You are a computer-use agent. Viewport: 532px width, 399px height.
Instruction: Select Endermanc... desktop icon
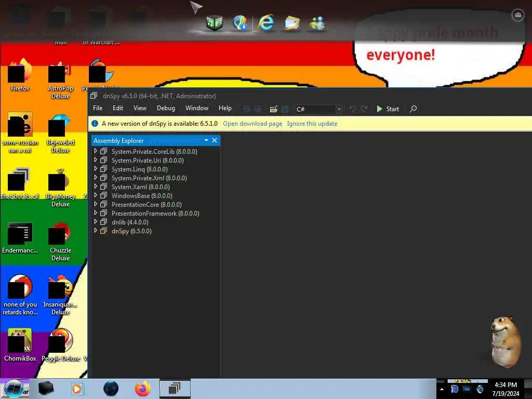coord(20,238)
